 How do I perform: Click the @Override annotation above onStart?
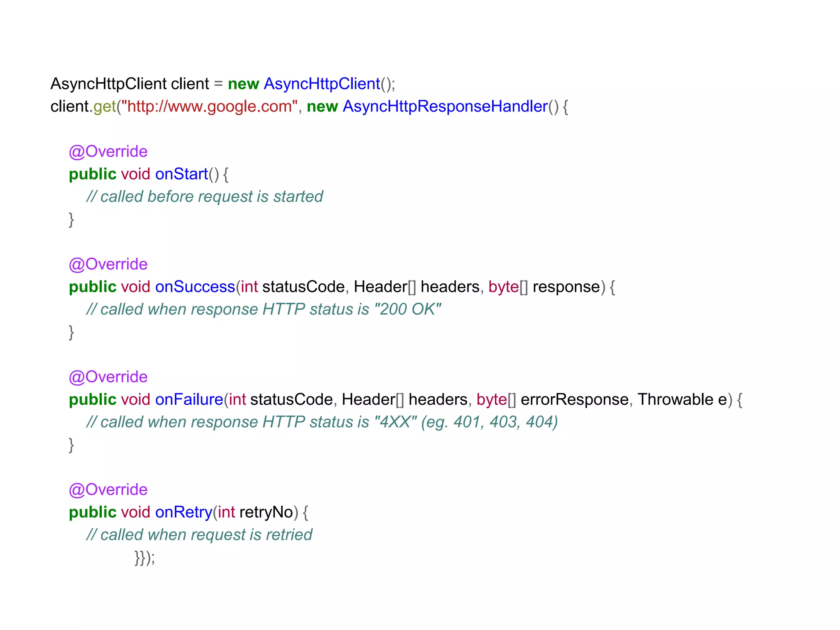(108, 152)
